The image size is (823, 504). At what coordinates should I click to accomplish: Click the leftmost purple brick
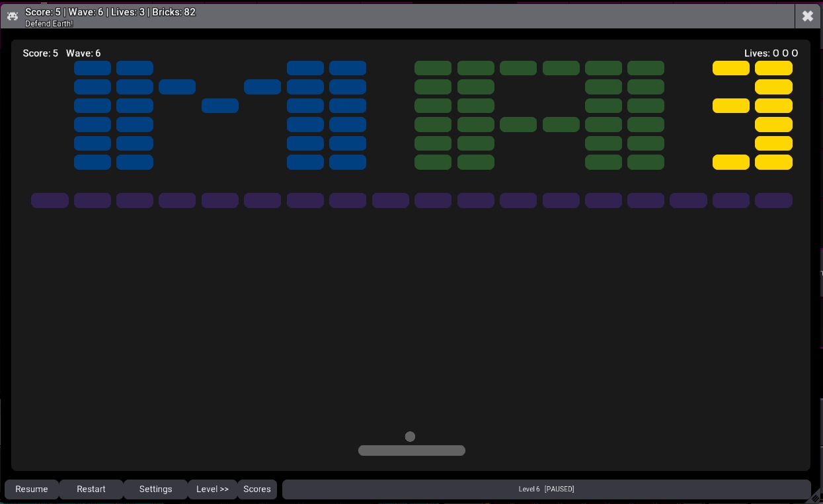50,200
